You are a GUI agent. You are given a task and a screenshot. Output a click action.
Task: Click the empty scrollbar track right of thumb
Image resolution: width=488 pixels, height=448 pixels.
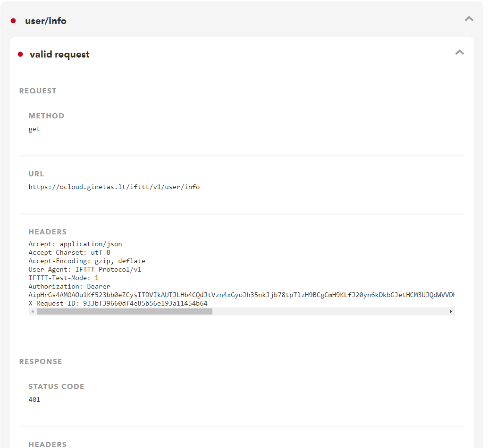coord(330,312)
